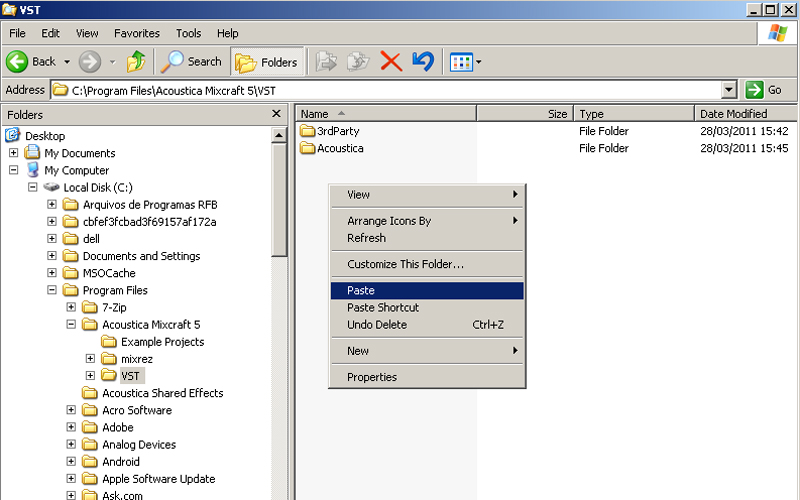The image size is (800, 500).
Task: Click the green Back arrow button
Action: tap(17, 62)
